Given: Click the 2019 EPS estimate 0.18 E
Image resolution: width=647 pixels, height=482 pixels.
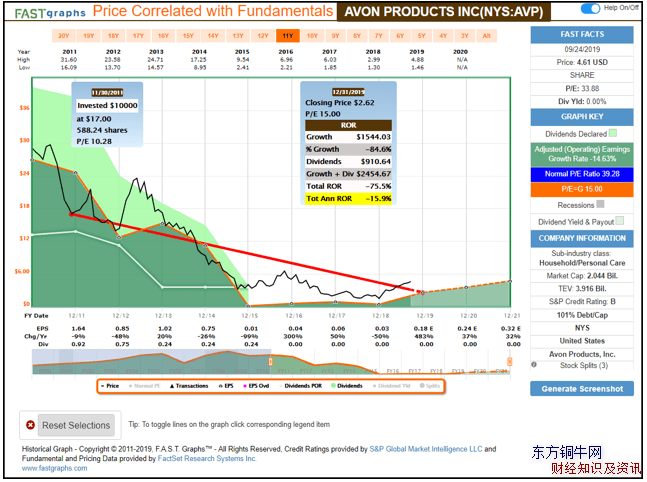Looking at the screenshot, I should [423, 328].
